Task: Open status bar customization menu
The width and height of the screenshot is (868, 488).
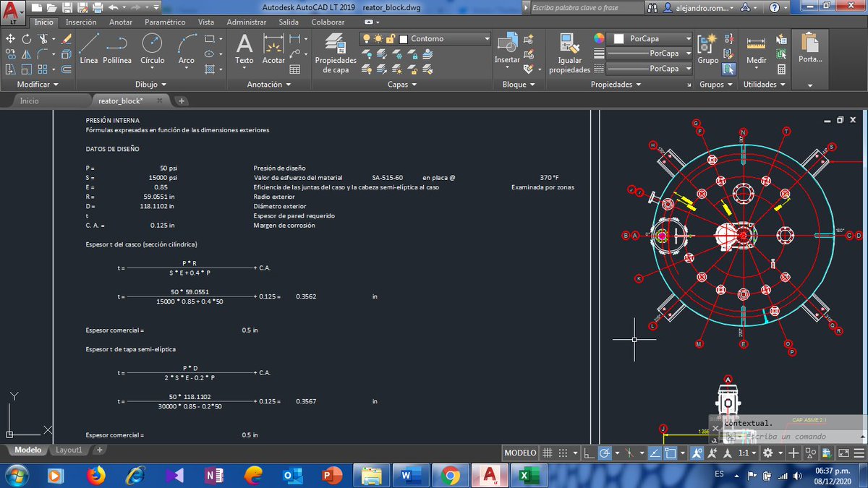Action: point(859,453)
